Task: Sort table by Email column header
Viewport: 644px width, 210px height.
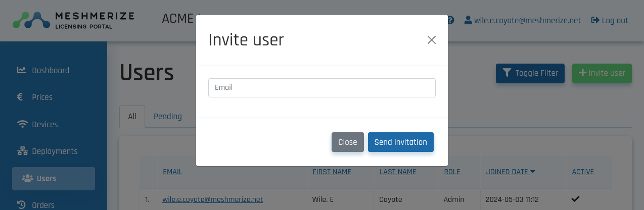Action: 172,172
